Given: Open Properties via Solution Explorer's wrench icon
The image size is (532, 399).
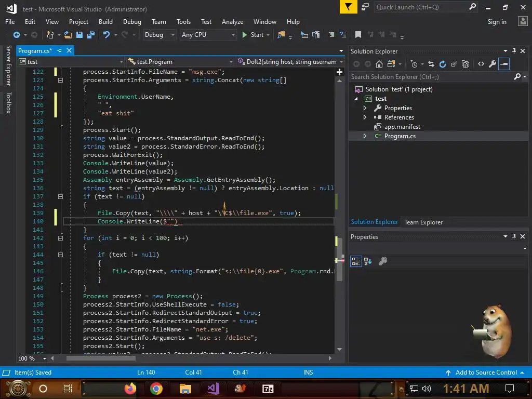Looking at the screenshot, I should pos(493,64).
